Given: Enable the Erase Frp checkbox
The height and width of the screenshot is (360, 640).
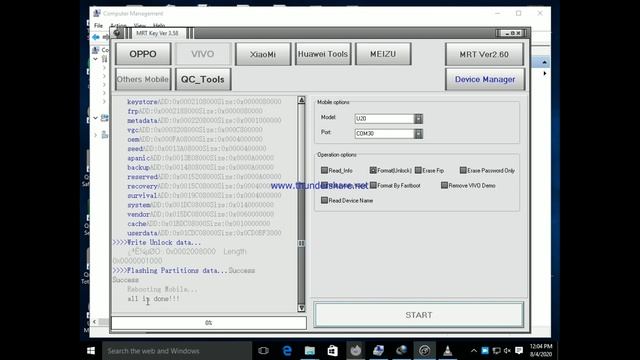Looking at the screenshot, I should tap(418, 170).
